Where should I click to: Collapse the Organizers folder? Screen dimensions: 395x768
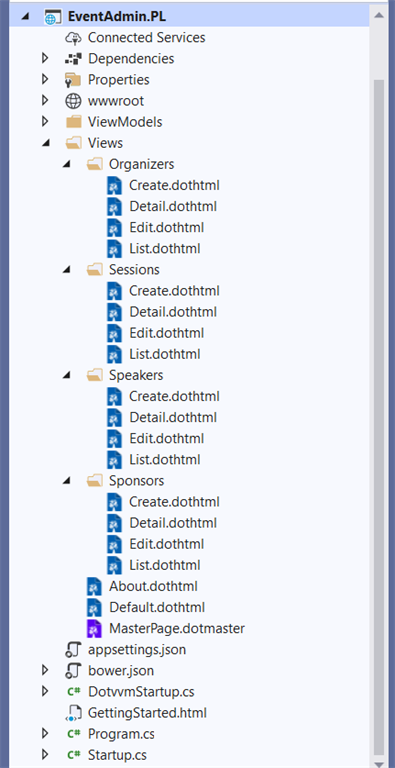pos(67,164)
